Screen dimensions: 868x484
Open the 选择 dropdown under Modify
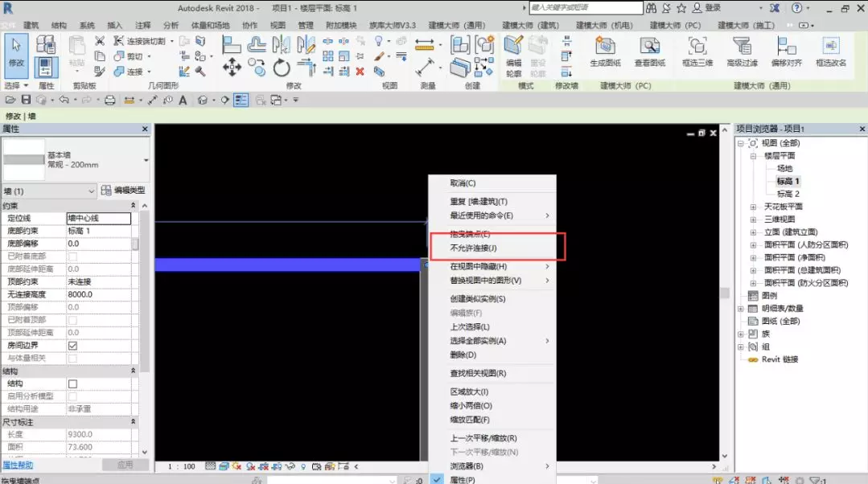[x=16, y=86]
